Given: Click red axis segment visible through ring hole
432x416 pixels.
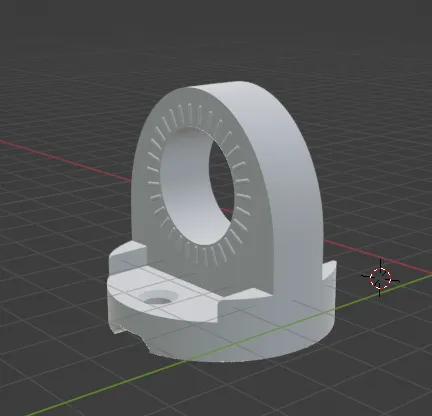Looking at the screenshot, I should (x=226, y=211).
